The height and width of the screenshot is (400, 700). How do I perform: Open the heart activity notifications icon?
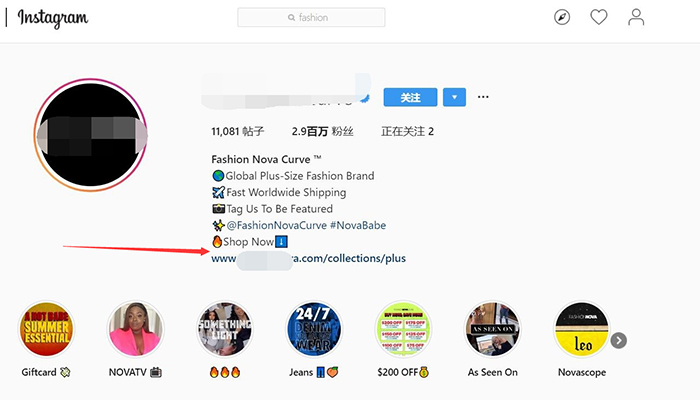[x=599, y=17]
